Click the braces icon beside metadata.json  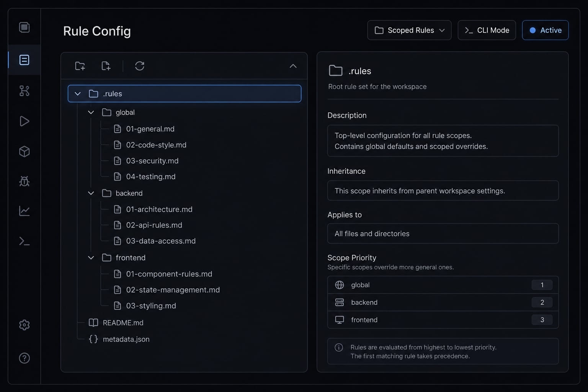pos(93,339)
